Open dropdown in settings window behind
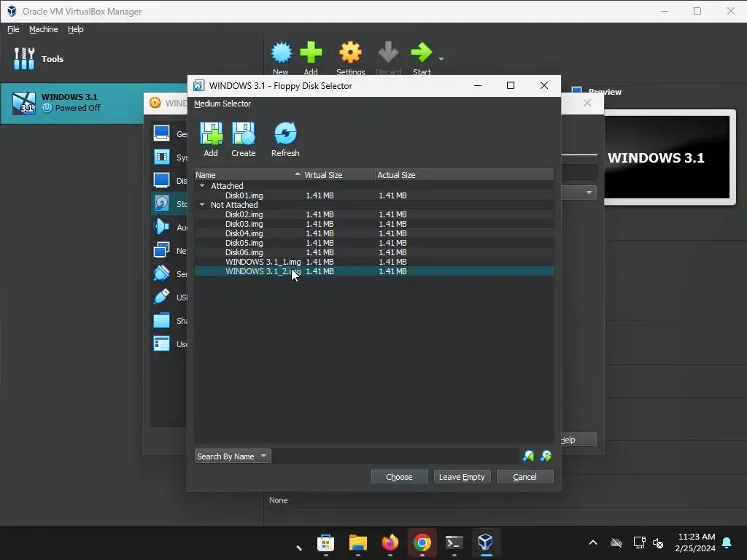The image size is (747, 560). (589, 192)
